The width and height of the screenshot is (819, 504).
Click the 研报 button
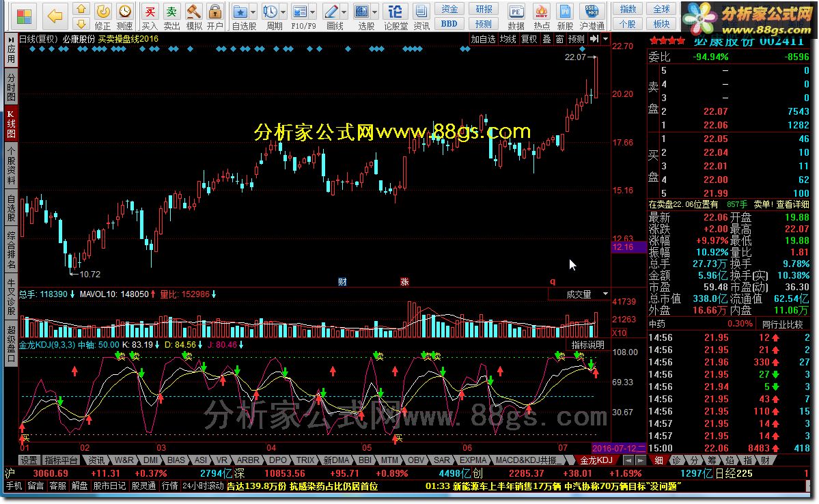pyautogui.click(x=484, y=9)
